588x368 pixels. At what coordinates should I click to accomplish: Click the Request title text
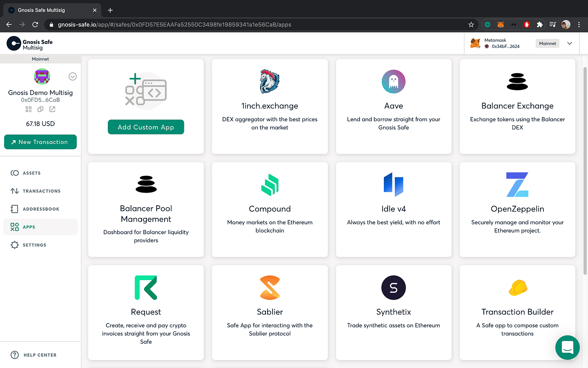coord(146,312)
